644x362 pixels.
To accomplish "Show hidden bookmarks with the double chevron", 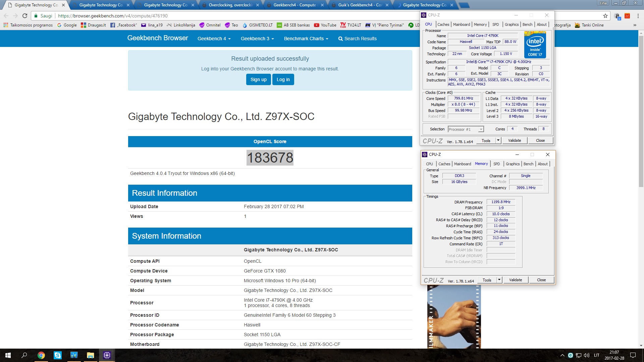I will [x=635, y=25].
